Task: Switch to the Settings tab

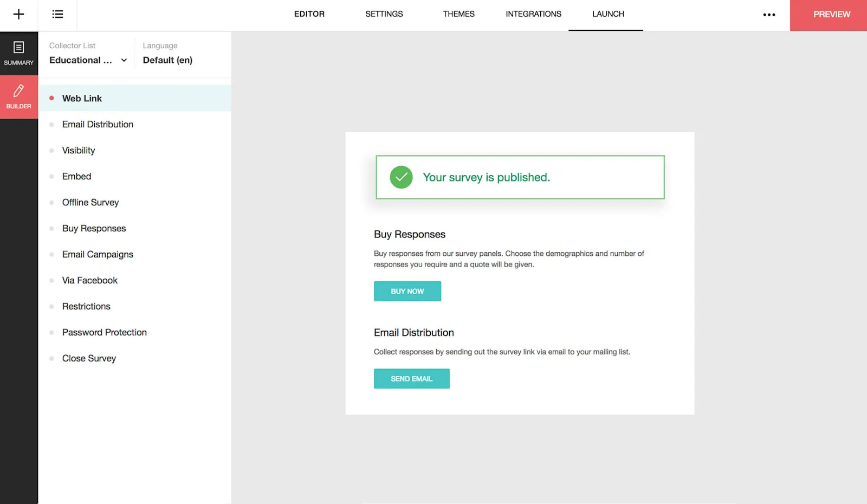Action: click(x=384, y=14)
